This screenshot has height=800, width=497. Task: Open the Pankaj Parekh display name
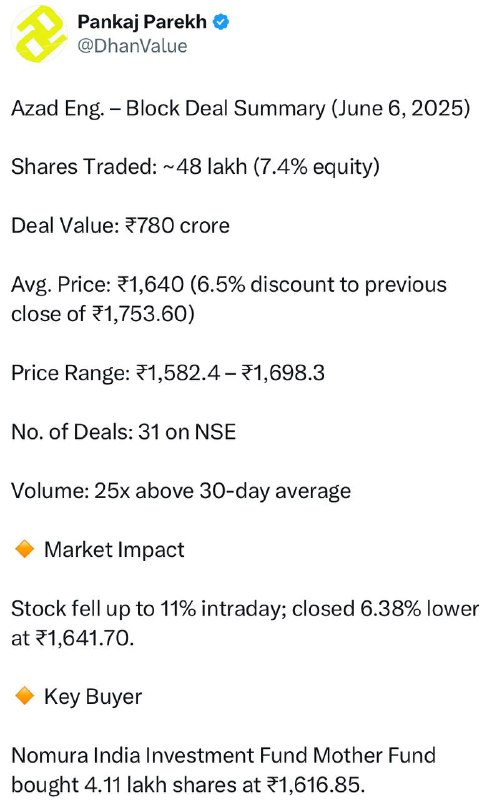tap(142, 22)
